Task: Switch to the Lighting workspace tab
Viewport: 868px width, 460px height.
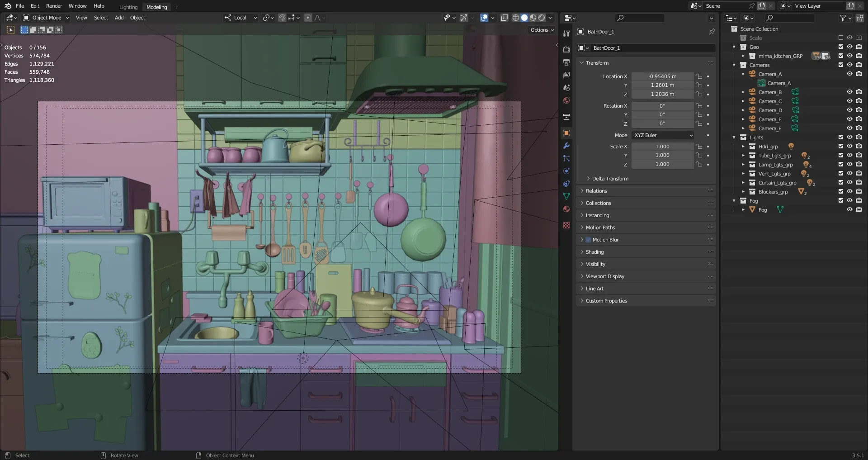Action: coord(128,7)
